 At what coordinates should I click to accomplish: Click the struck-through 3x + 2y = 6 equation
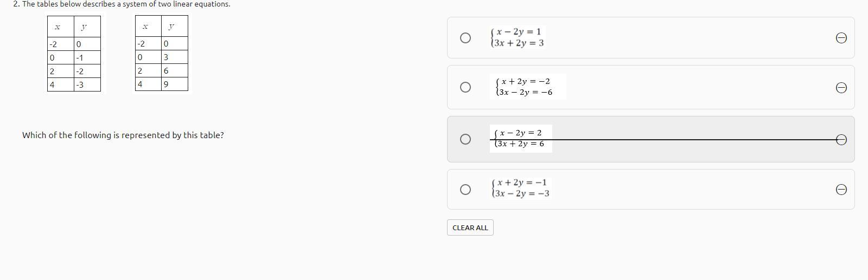pos(521,144)
